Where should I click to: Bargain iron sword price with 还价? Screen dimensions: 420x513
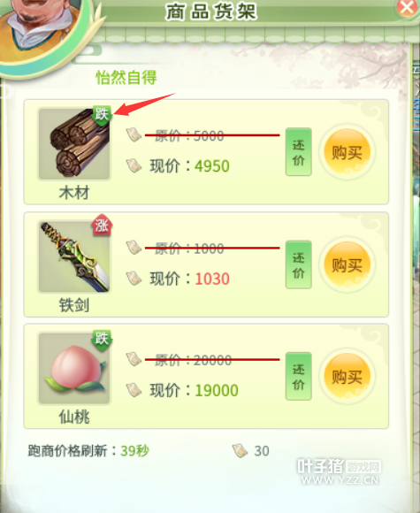298,264
